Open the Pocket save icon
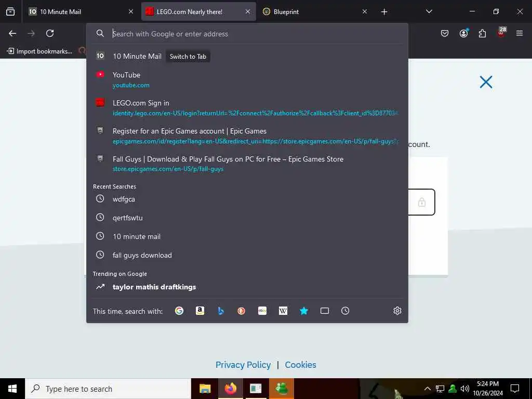This screenshot has height=399, width=532. tap(445, 33)
